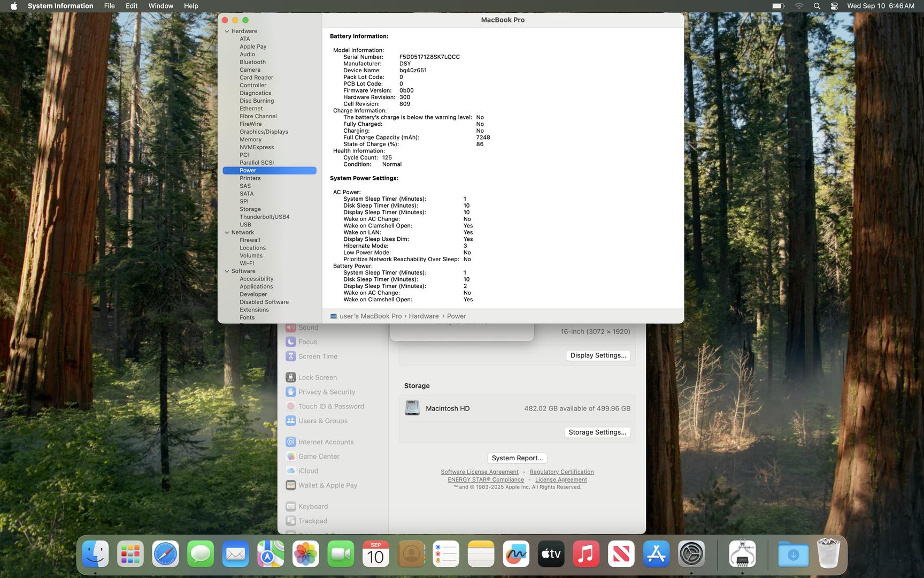The image size is (924, 578).
Task: Launch Freeform from the Dock
Action: [x=516, y=554]
